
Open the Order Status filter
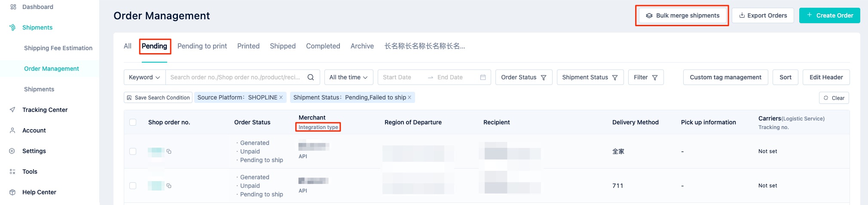coord(523,77)
